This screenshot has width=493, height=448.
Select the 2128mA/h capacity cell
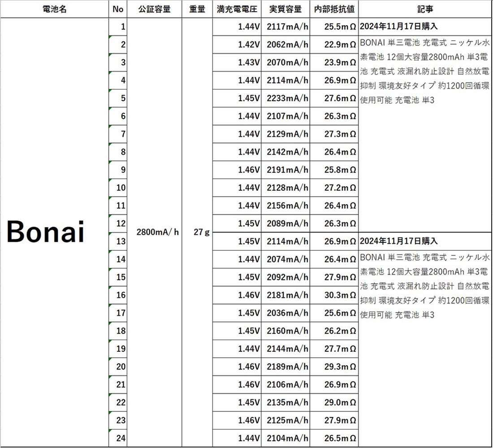pos(285,188)
